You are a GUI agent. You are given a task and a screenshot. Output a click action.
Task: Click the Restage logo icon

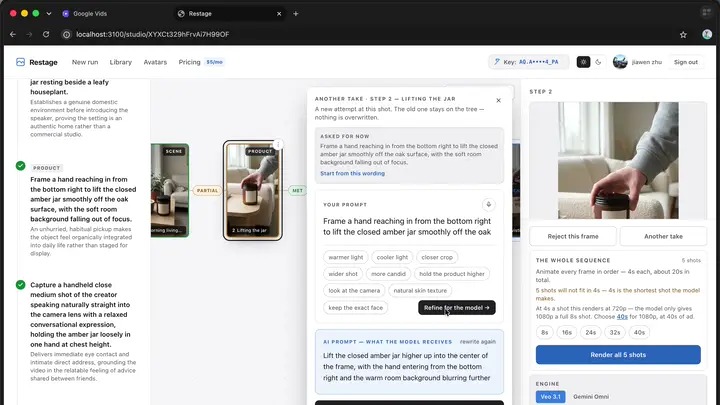point(20,62)
